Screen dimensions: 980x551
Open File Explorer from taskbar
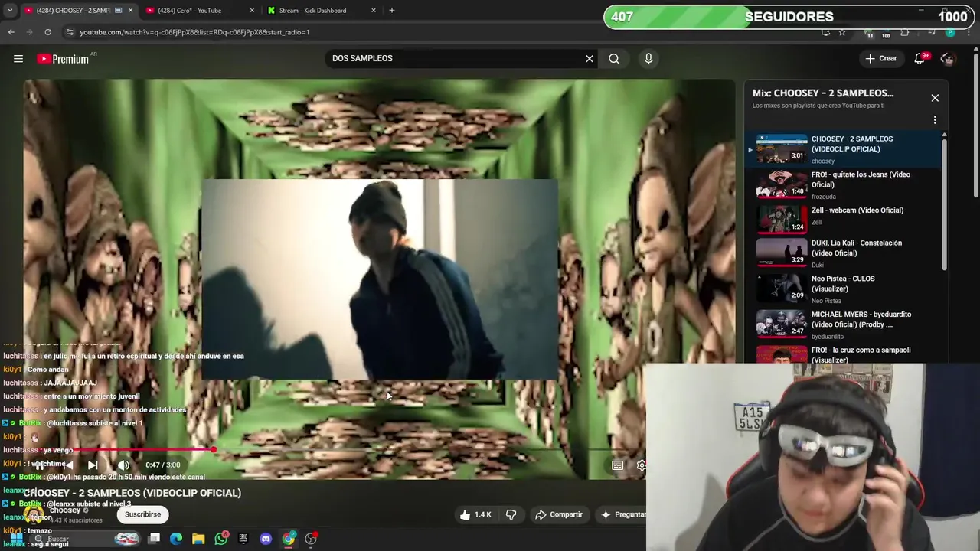198,539
